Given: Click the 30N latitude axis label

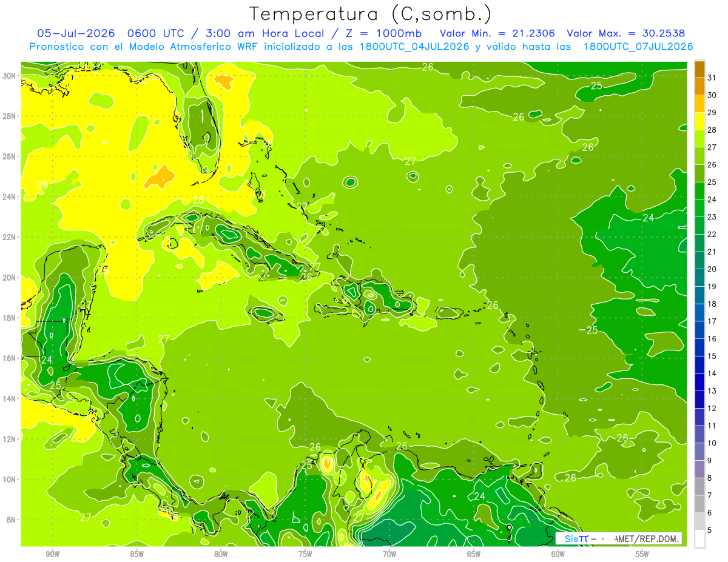Looking at the screenshot, I should point(10,76).
